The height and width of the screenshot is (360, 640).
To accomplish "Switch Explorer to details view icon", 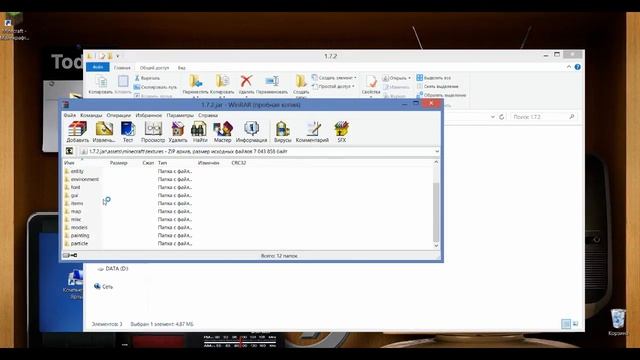I will pos(566,324).
